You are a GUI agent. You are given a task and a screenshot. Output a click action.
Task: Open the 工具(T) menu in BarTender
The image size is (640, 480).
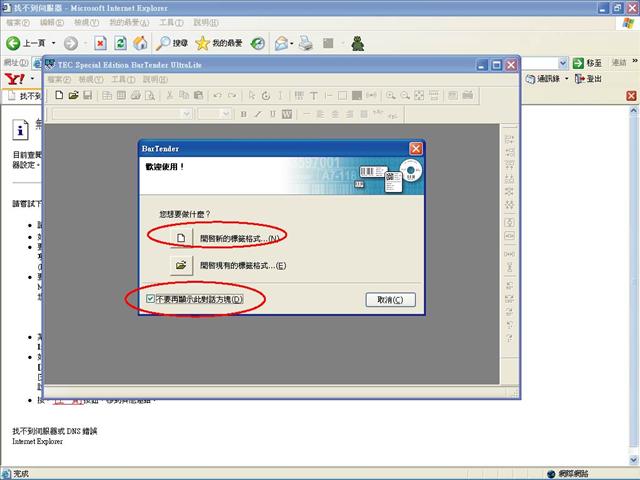[123, 79]
